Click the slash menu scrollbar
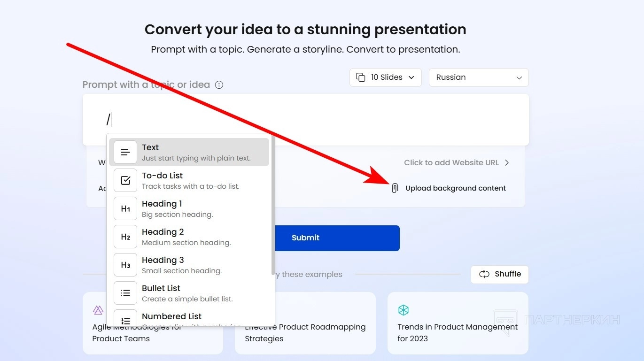Viewport: 644px width, 361px height. pos(273,205)
